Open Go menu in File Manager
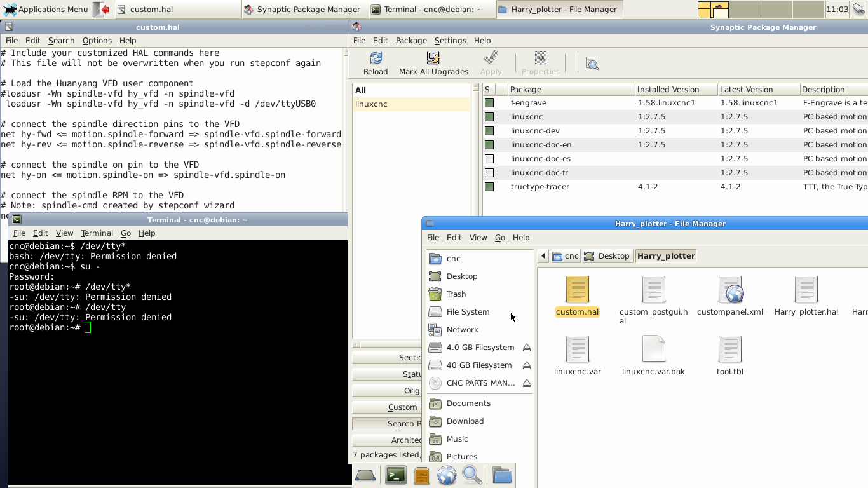 (x=500, y=237)
